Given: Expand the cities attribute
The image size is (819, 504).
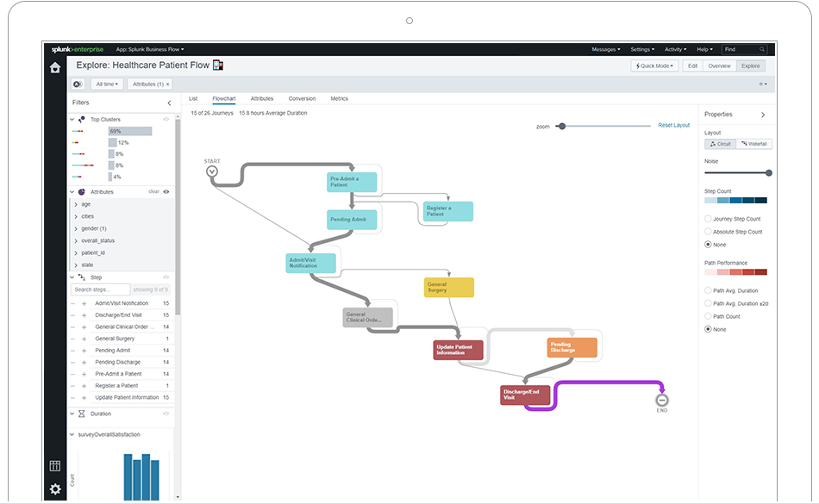Looking at the screenshot, I should pyautogui.click(x=76, y=216).
